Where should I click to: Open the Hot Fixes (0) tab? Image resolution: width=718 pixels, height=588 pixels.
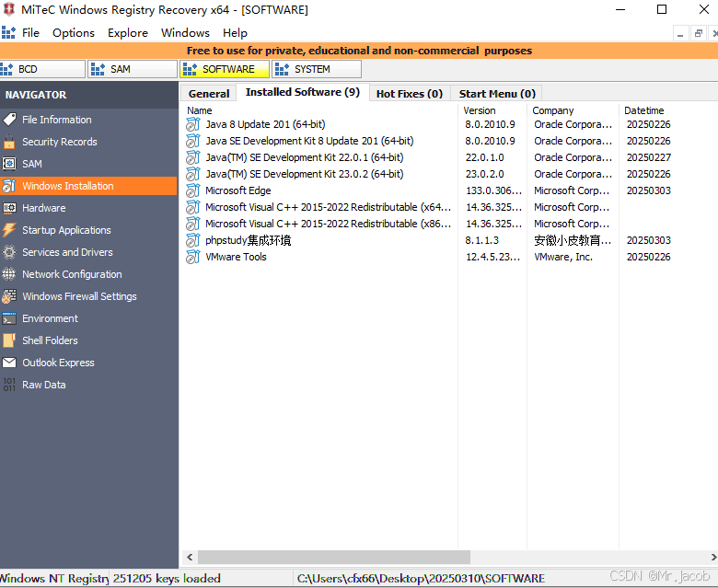coord(410,94)
